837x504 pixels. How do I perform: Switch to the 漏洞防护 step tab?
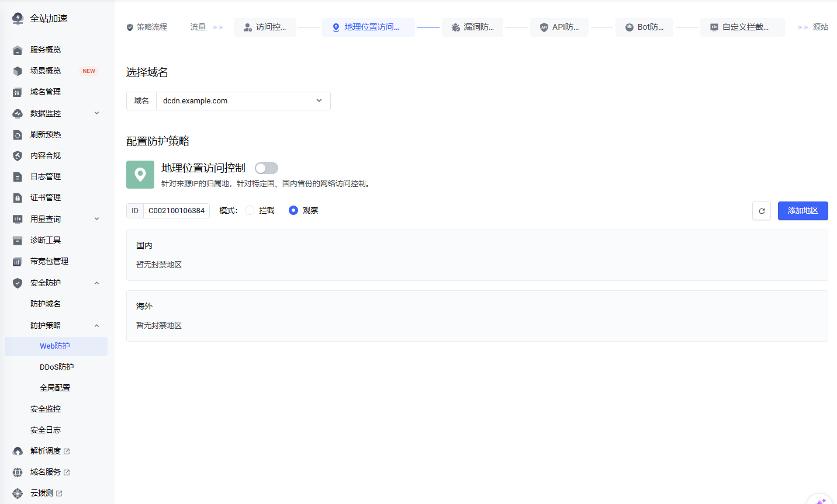point(473,27)
